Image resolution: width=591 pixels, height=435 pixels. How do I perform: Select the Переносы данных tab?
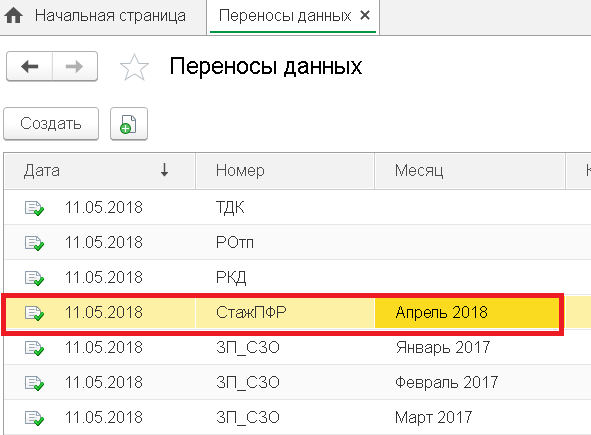coord(285,16)
